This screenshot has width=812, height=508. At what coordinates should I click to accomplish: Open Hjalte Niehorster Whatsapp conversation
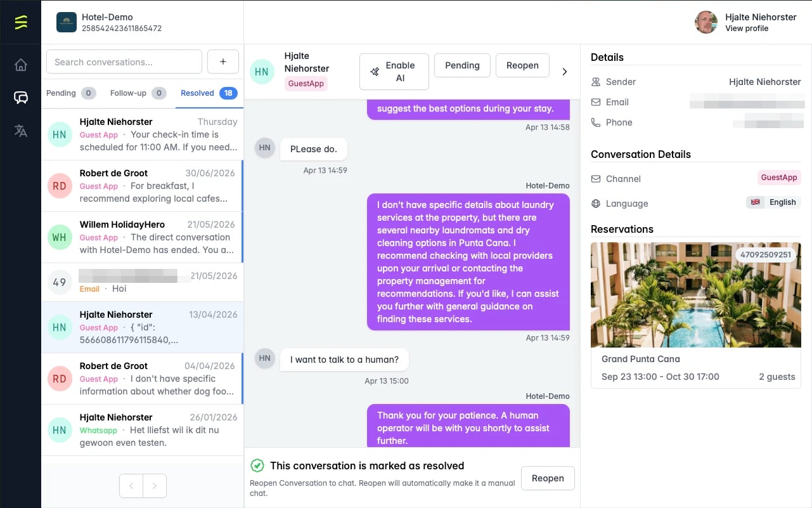coord(142,430)
